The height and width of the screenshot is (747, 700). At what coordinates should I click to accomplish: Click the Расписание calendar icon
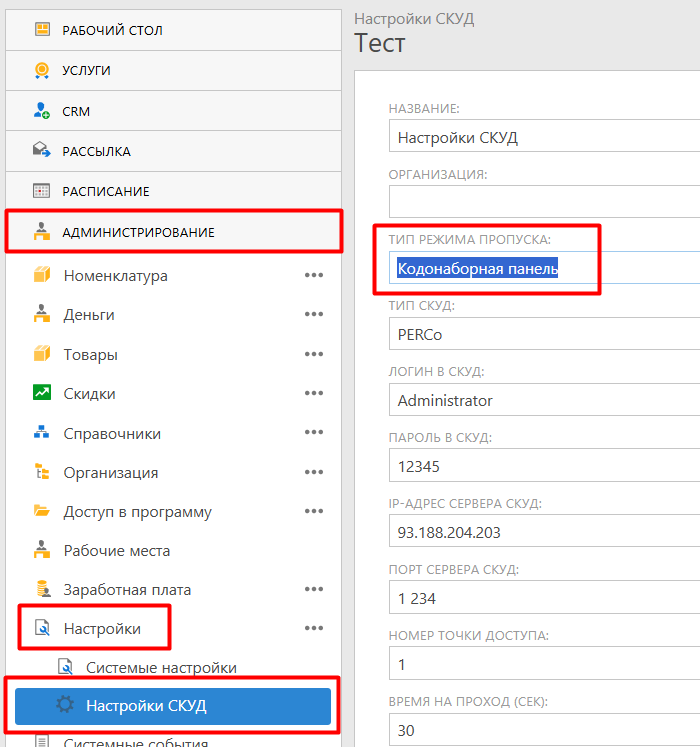click(x=42, y=191)
